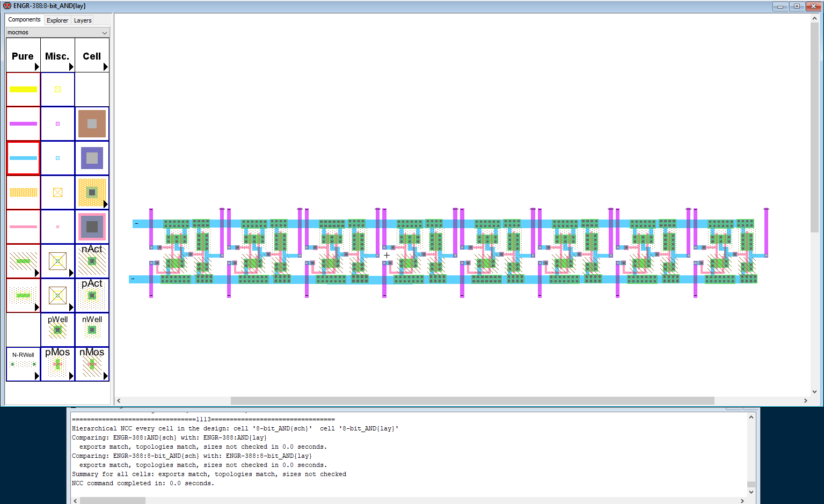Minimize the 8-bit_AND layout window
Screen dimensions: 824x504
[780, 6]
